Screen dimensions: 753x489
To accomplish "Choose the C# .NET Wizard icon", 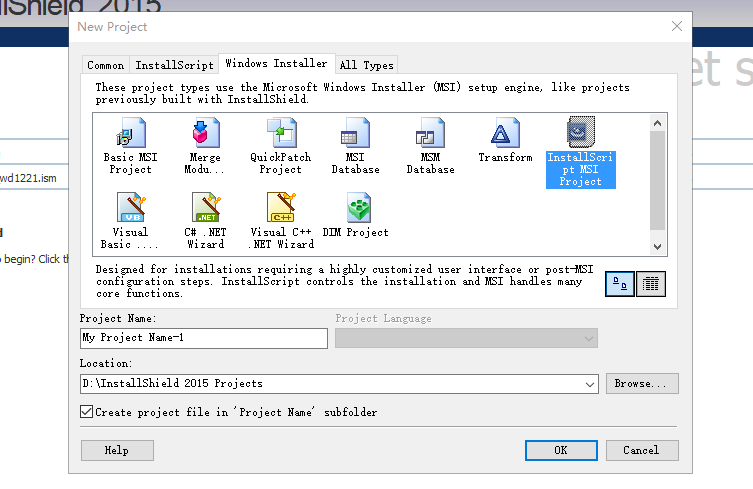I will (x=205, y=208).
